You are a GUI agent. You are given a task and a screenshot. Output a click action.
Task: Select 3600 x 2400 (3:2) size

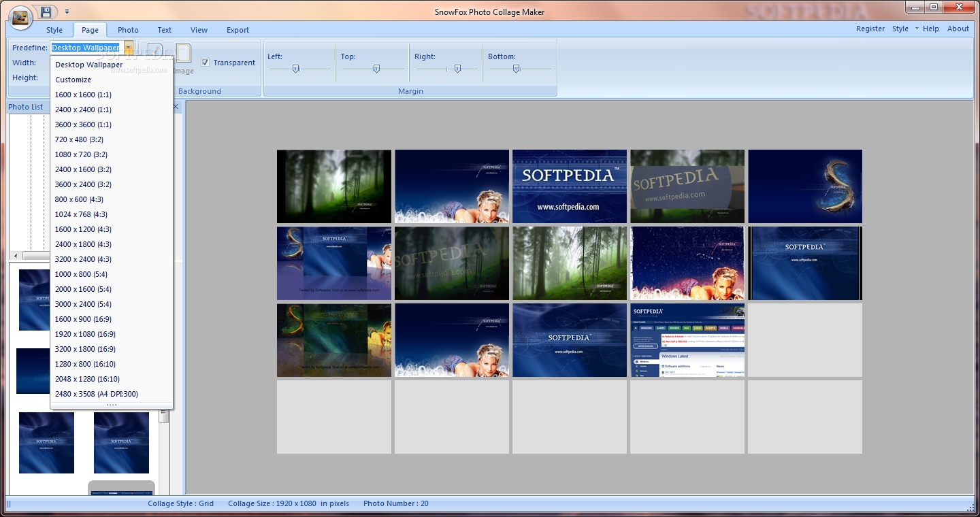112,184
